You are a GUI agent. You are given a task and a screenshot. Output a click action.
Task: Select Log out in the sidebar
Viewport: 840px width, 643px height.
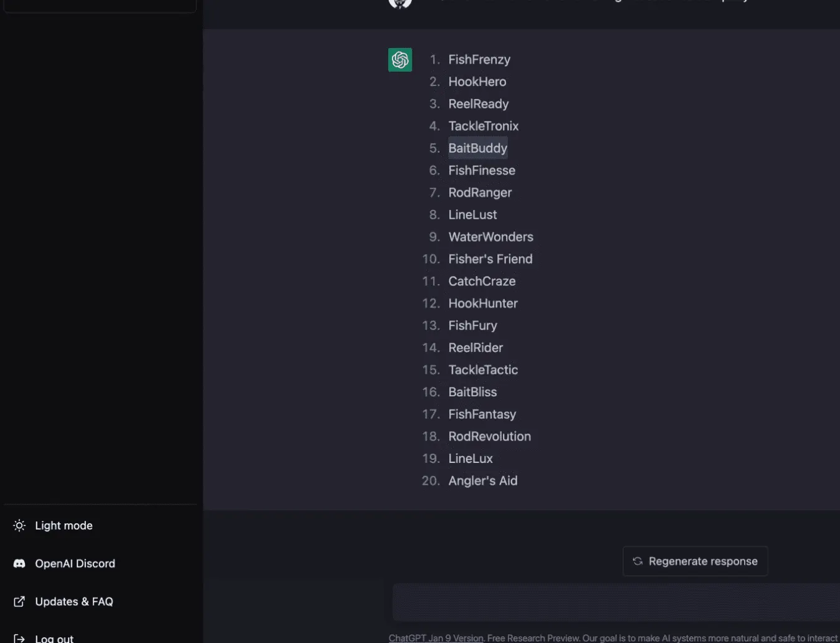100,638
